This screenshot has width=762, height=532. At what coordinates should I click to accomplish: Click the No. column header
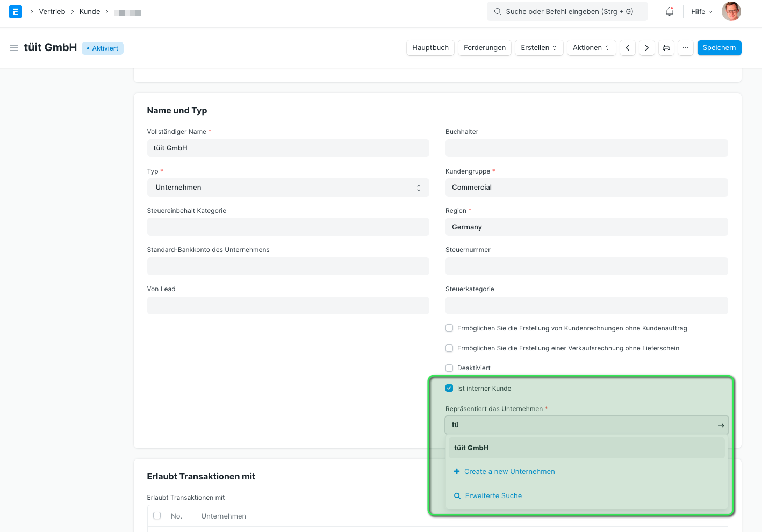pyautogui.click(x=176, y=516)
